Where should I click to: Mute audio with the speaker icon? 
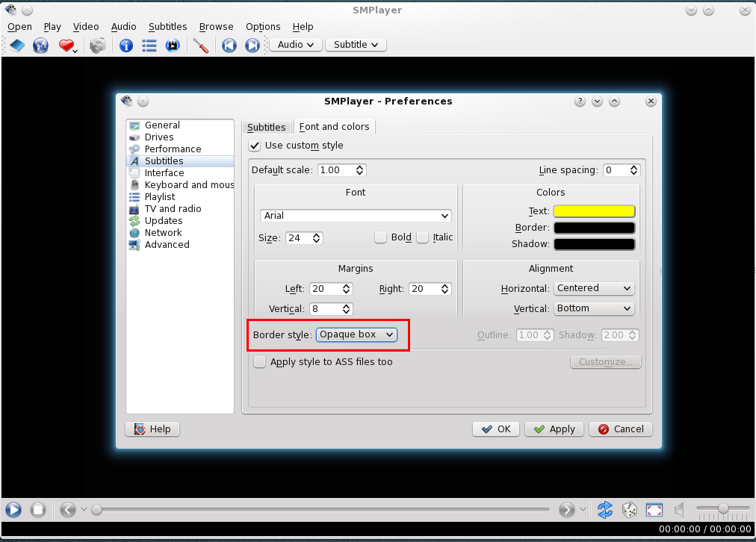[679, 510]
